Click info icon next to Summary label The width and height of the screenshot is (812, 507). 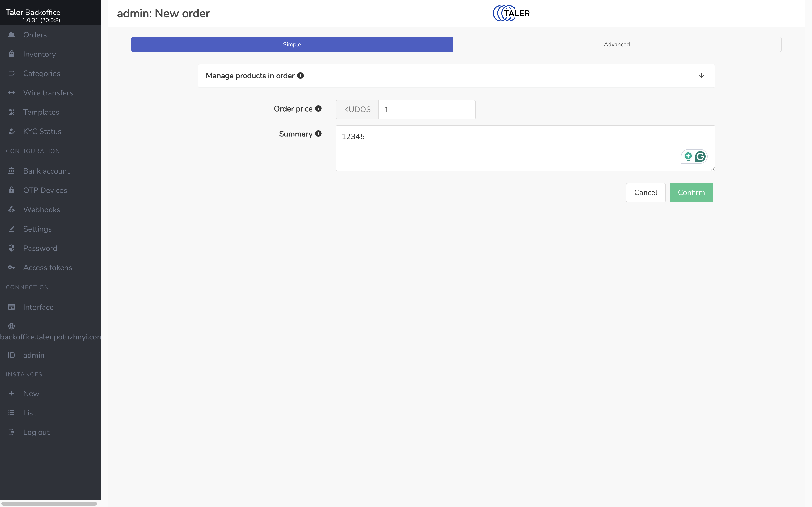(319, 134)
